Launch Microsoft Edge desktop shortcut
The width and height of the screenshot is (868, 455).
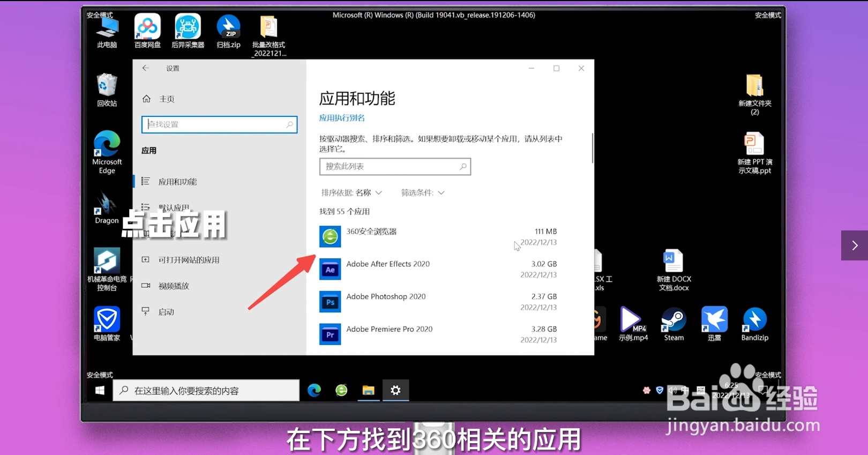point(107,152)
